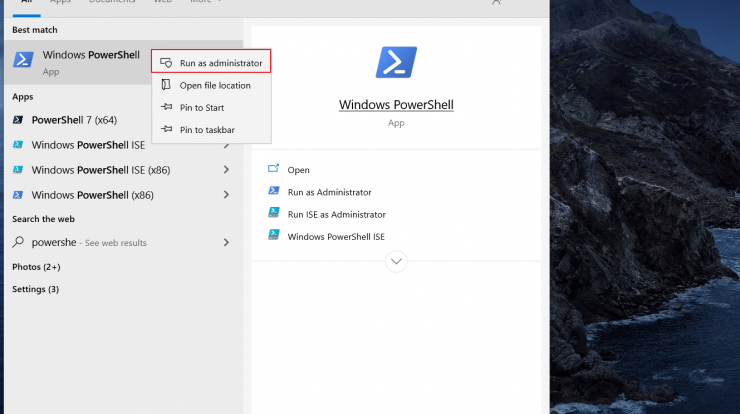Click Run ISE as Administrator action
Viewport: 740px width, 414px height.
click(337, 214)
